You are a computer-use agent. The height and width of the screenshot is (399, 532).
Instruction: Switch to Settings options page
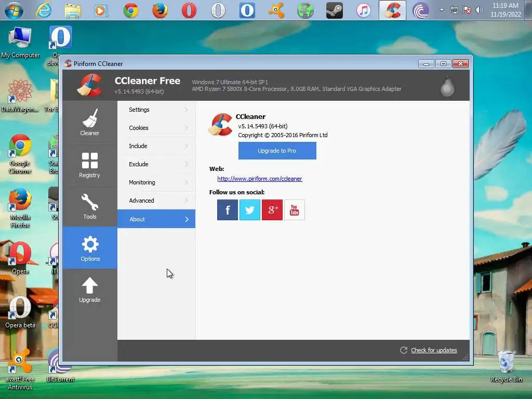pyautogui.click(x=156, y=110)
